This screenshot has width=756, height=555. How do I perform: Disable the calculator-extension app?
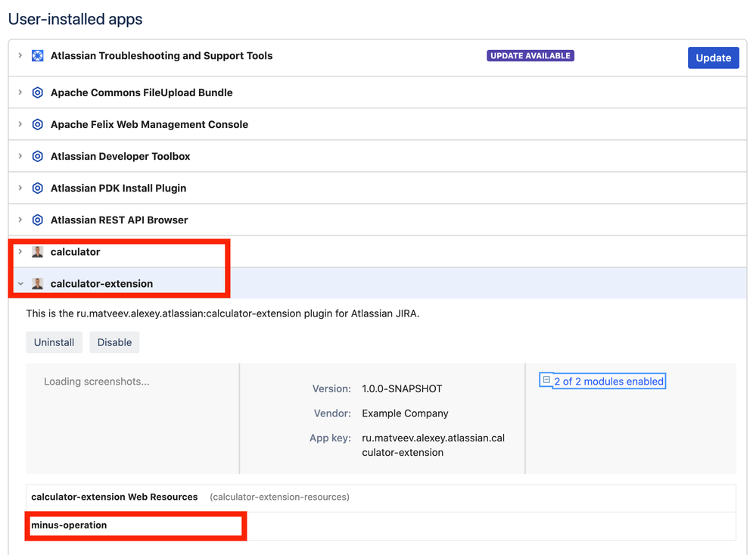click(114, 342)
